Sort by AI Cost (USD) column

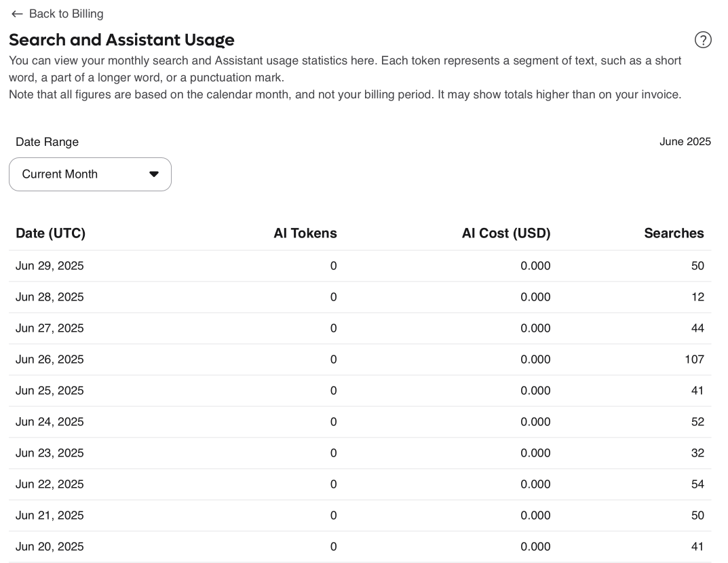[x=506, y=233]
